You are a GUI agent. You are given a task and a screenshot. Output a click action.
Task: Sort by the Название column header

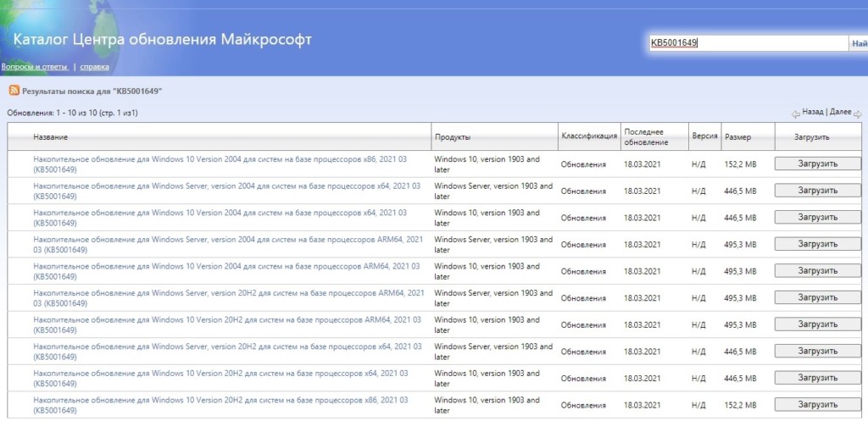[50, 136]
